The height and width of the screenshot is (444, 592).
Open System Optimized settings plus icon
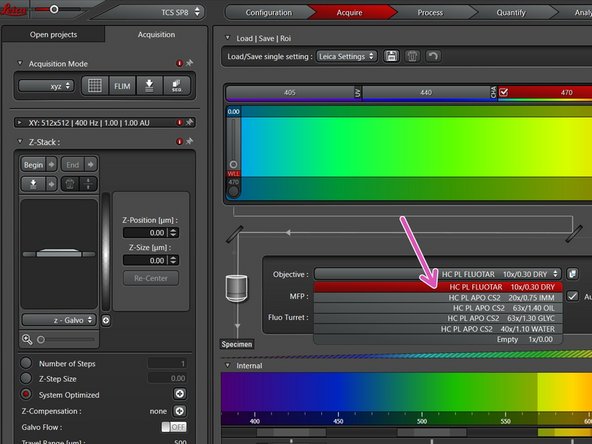(x=180, y=394)
